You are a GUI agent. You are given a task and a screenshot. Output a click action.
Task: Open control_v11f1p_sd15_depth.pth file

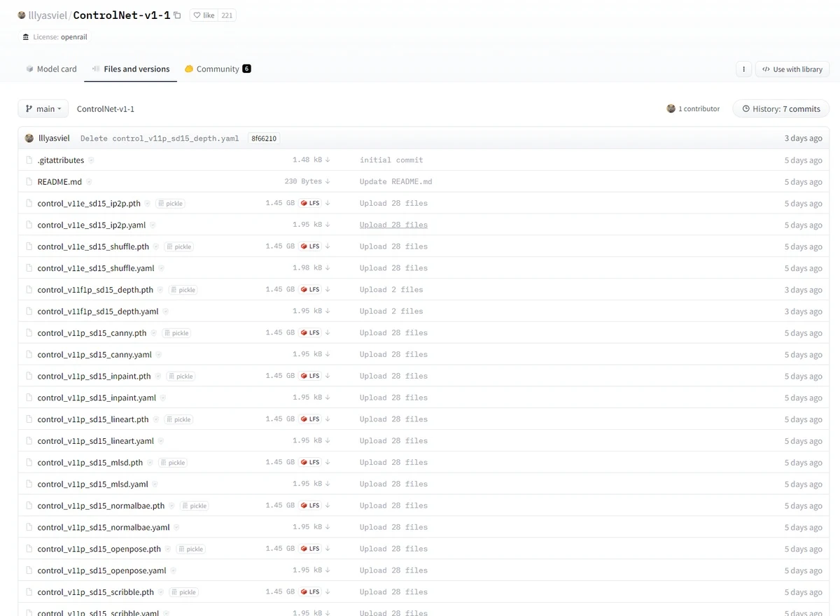click(x=95, y=290)
